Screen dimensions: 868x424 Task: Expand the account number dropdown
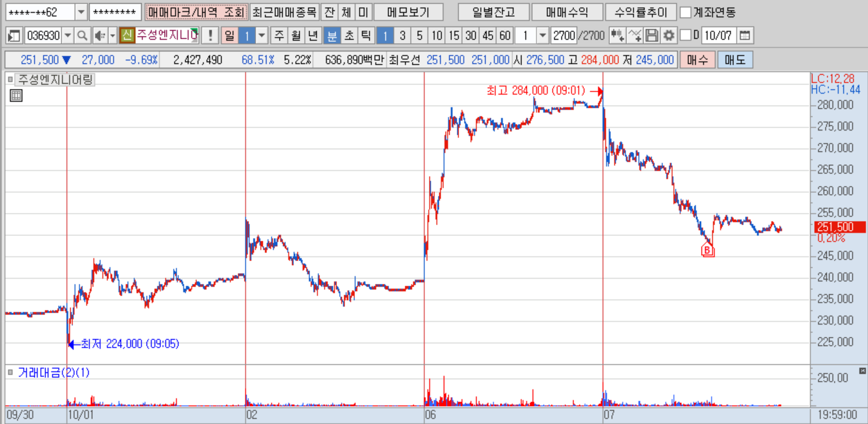81,12
